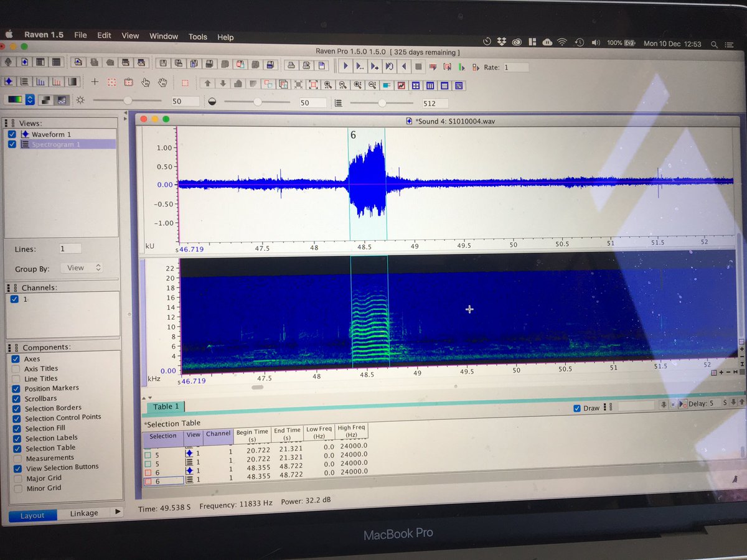Screen dimensions: 747x560
Task: Open the Edit menu
Action: (104, 35)
